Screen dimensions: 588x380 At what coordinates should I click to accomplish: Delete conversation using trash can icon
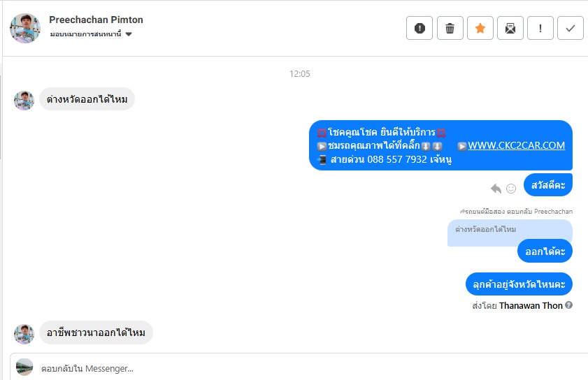[450, 28]
